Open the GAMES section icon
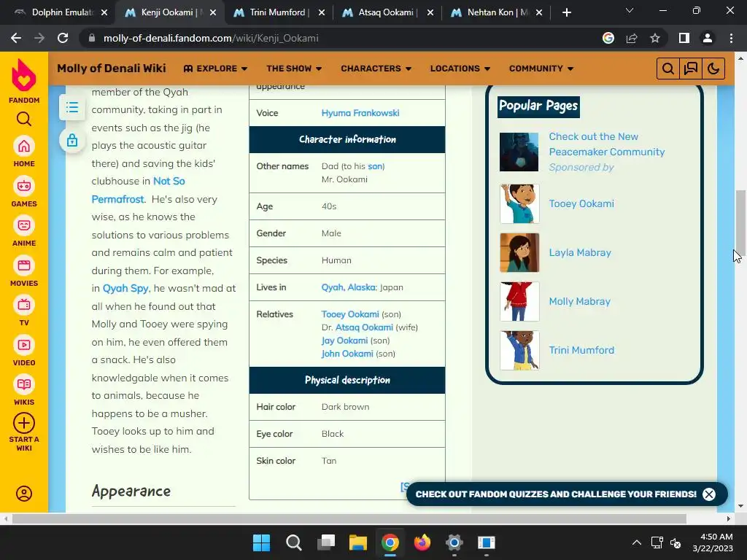This screenshot has width=747, height=560. (24, 186)
